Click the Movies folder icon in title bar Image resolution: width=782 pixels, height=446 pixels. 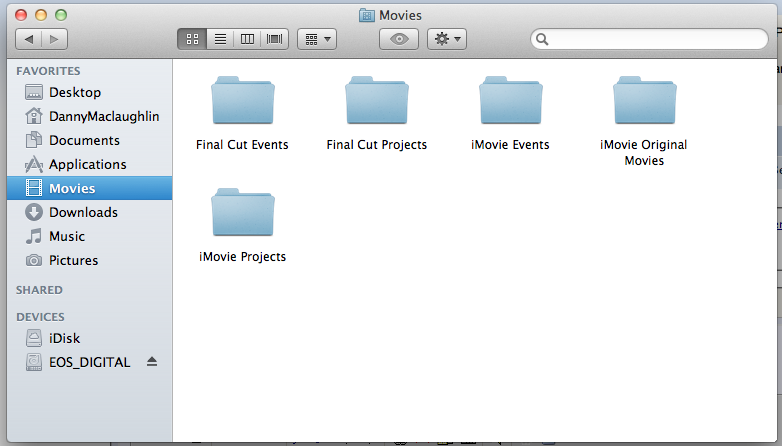click(367, 15)
